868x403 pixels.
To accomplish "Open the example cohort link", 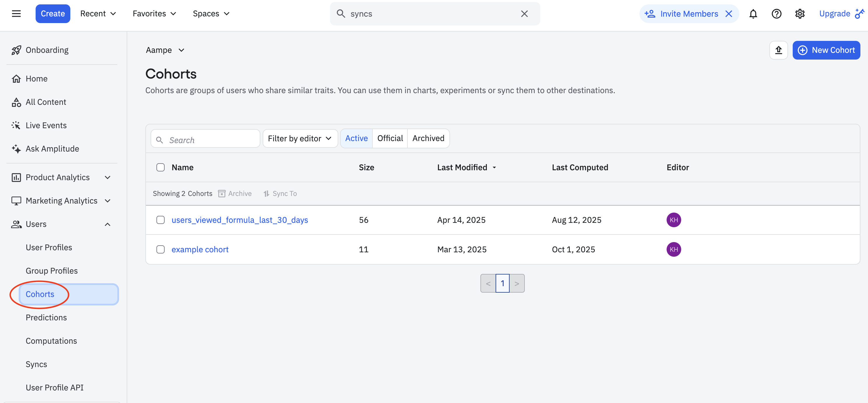I will click(x=200, y=249).
